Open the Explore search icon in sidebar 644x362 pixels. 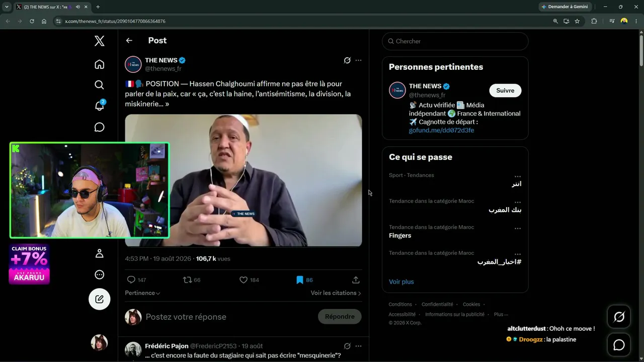[100, 85]
